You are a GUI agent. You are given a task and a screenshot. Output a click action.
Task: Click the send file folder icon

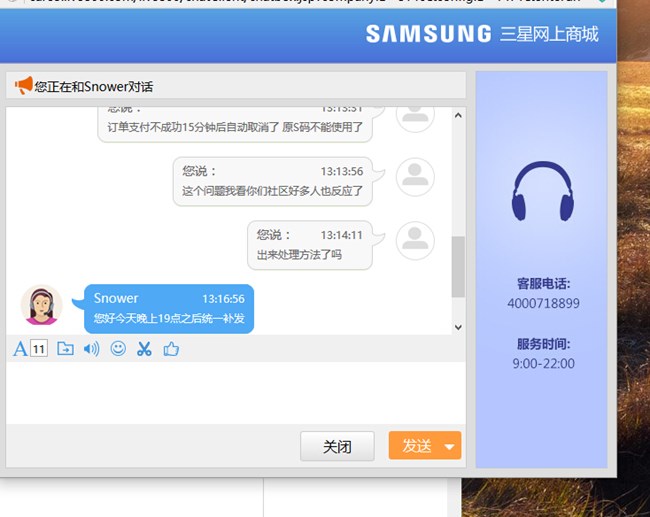65,349
